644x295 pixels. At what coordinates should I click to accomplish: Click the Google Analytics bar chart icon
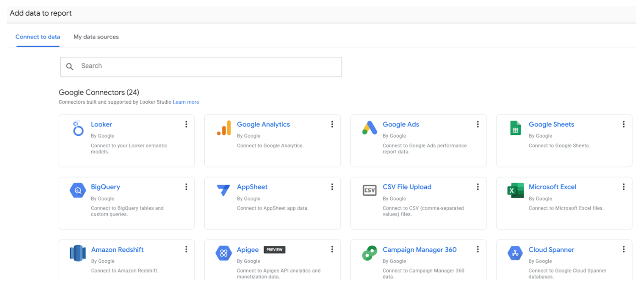pos(224,128)
